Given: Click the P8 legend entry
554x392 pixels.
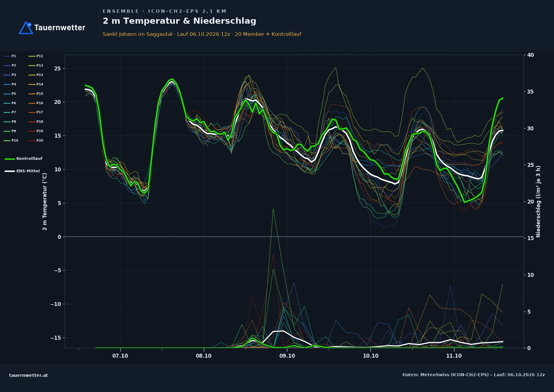Looking at the screenshot, I should pyautogui.click(x=10, y=122).
